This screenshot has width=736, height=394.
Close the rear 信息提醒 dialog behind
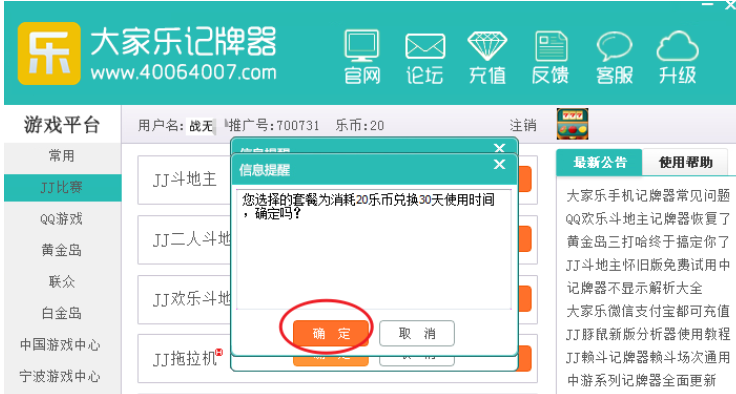pos(499,148)
